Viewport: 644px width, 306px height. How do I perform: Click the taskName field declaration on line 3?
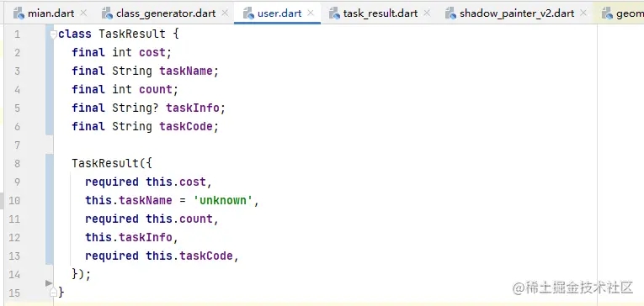[x=186, y=71]
